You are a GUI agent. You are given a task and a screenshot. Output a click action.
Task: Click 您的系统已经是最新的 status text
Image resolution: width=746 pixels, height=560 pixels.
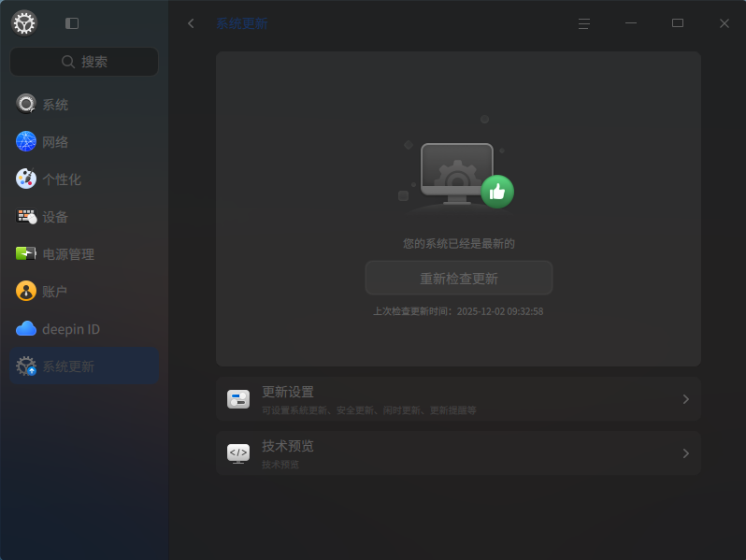click(459, 244)
